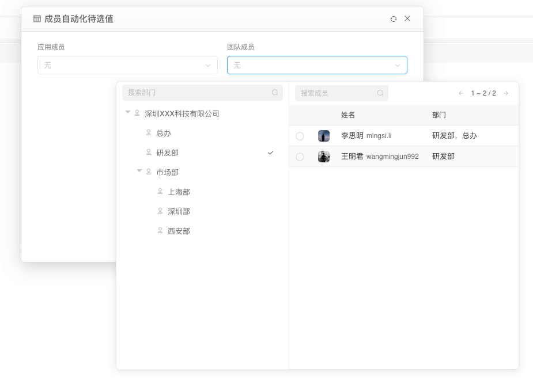Select the radio button for 王明君
This screenshot has width=533, height=392.
click(300, 156)
